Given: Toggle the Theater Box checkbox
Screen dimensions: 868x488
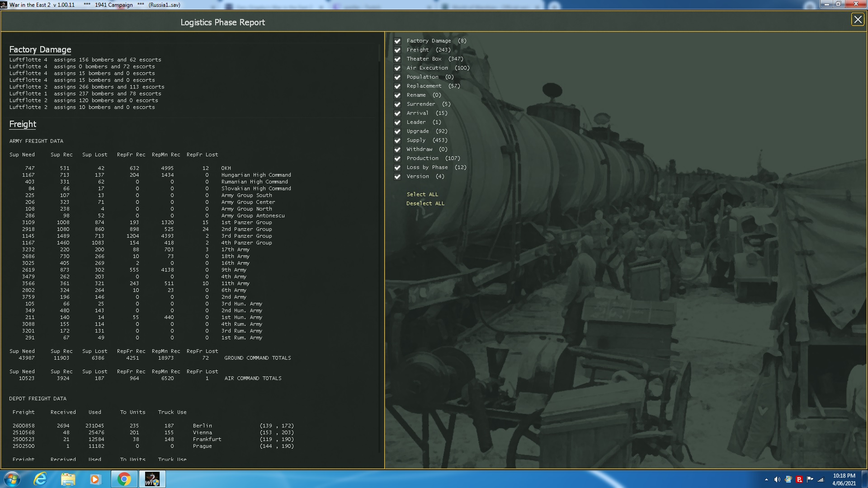Looking at the screenshot, I should tap(397, 59).
